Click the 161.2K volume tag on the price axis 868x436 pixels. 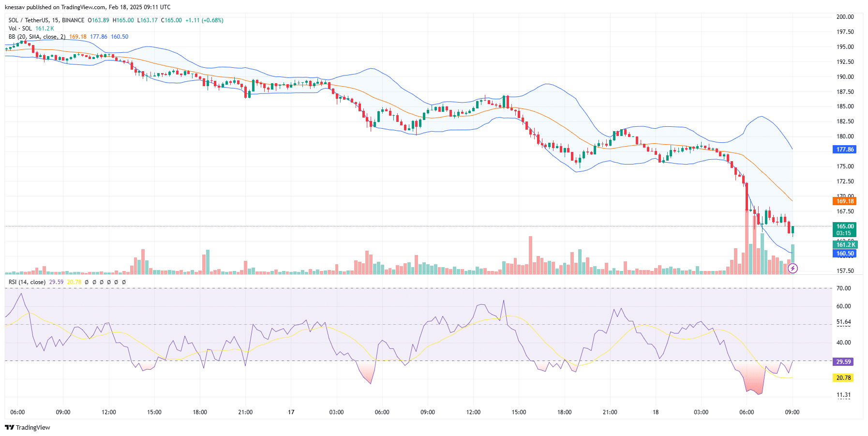pos(845,245)
